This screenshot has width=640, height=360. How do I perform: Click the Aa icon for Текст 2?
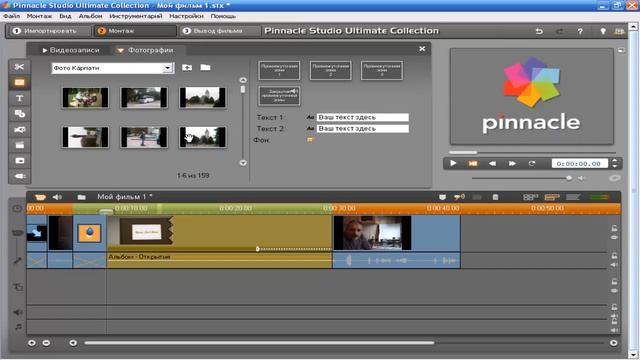click(x=310, y=129)
